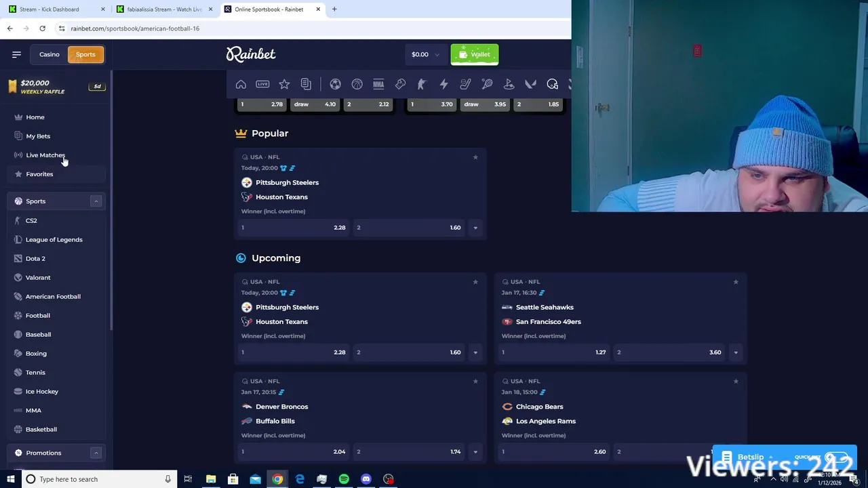The height and width of the screenshot is (488, 868).
Task: Select ice hockey stick icon in sports bar
Action: (465, 84)
